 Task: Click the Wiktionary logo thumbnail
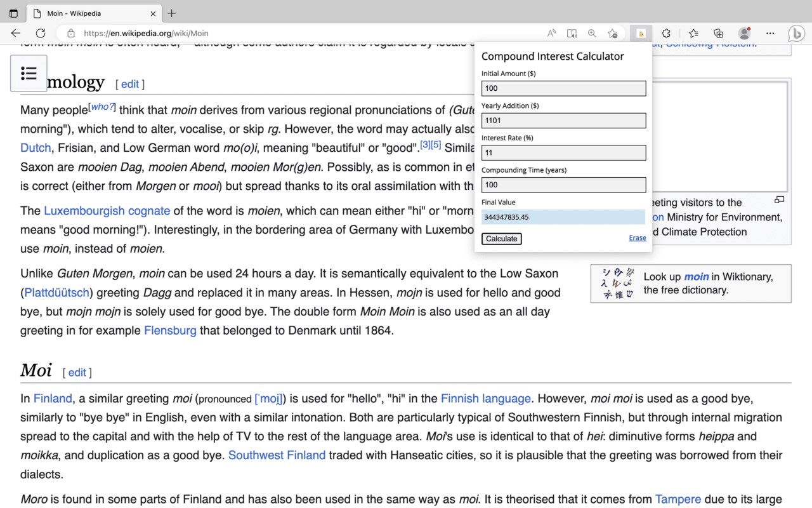tap(617, 283)
